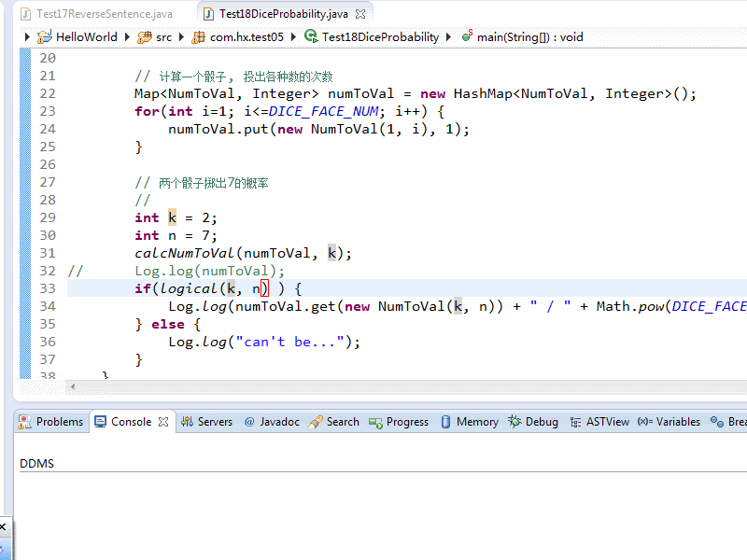Open the Servers view tab
Image resolution: width=747 pixels, height=560 pixels.
coord(206,422)
